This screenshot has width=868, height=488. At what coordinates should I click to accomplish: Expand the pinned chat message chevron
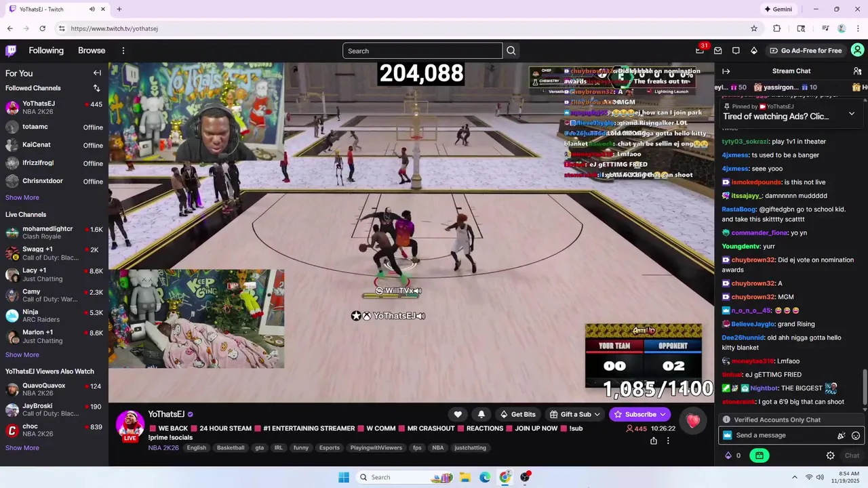point(852,114)
